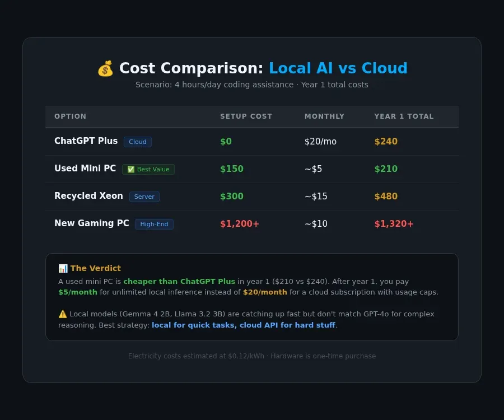Click the warning triangle icon
Image resolution: width=504 pixels, height=420 pixels.
click(63, 314)
